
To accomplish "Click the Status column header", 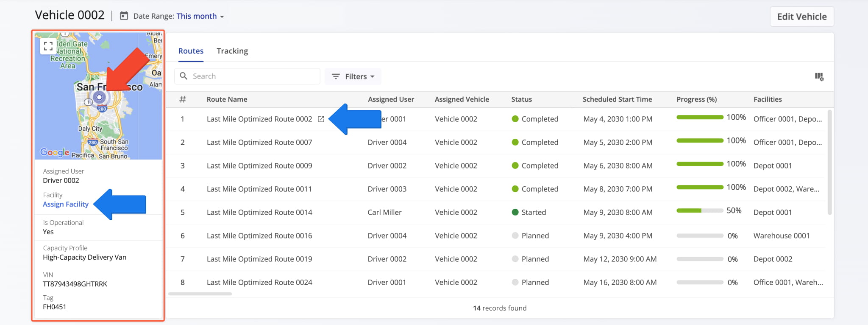I will point(521,99).
